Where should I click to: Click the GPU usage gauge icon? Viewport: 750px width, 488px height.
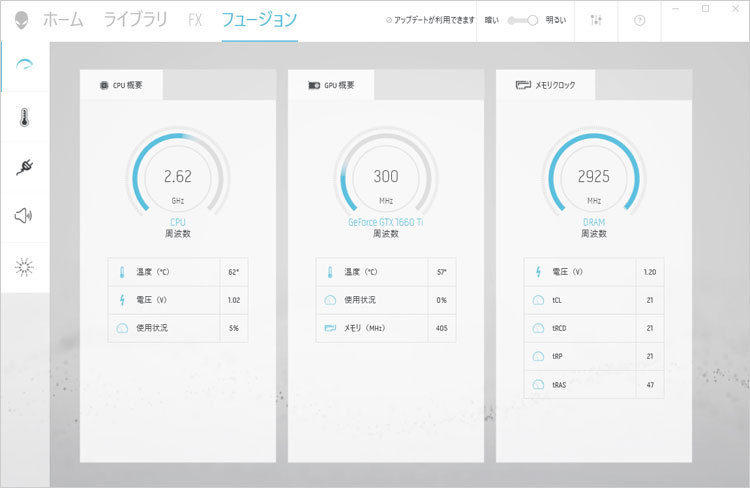(330, 300)
